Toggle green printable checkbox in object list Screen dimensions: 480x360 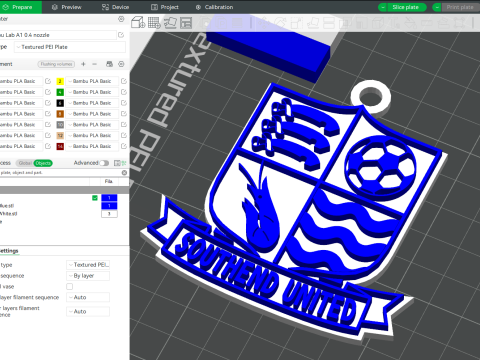95,198
